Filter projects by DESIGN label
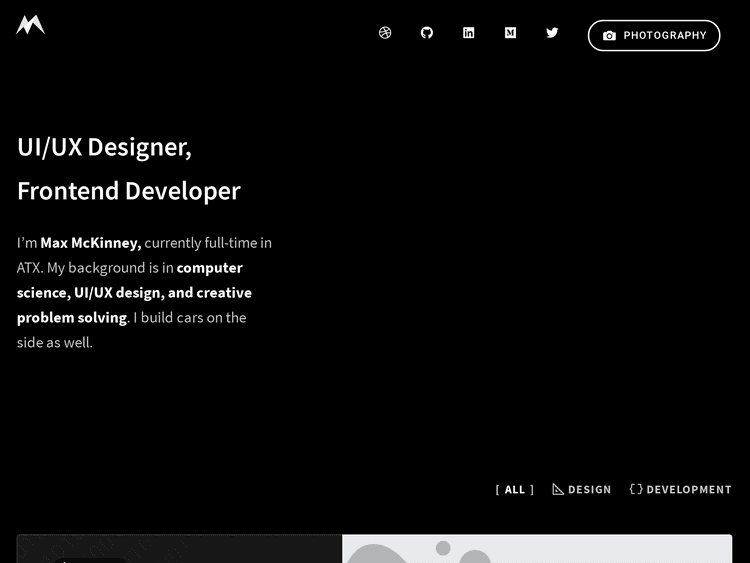Screen dimensions: 750x563 coord(589,490)
